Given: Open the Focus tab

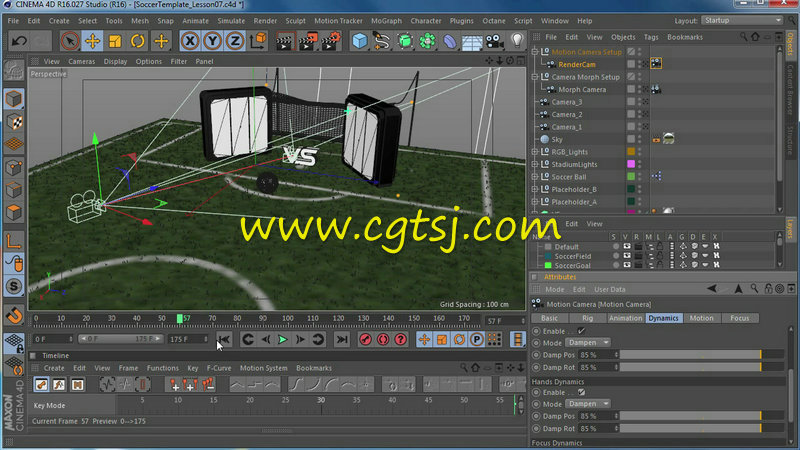Looking at the screenshot, I should point(739,318).
